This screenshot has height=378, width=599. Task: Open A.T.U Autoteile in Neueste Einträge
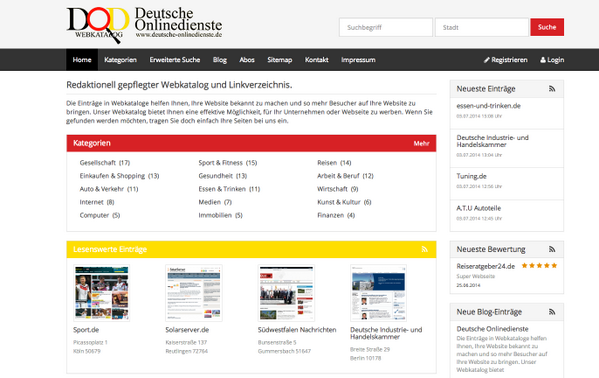pos(479,208)
